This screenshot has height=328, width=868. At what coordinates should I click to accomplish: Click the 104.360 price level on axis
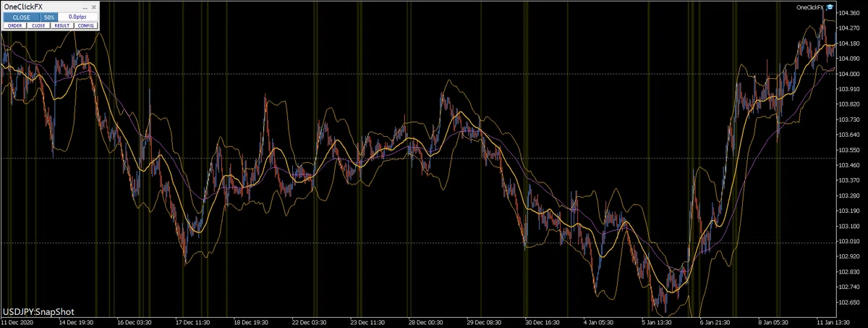849,13
